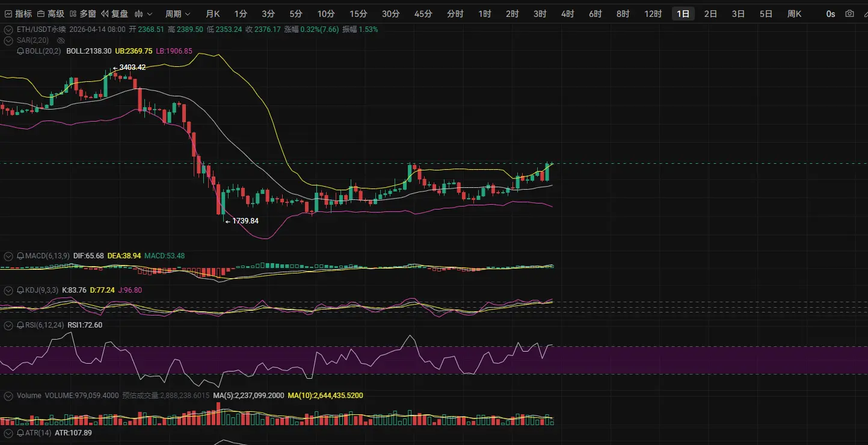Open the candlestick chart style dropdown
This screenshot has width=868, height=445.
click(x=143, y=13)
